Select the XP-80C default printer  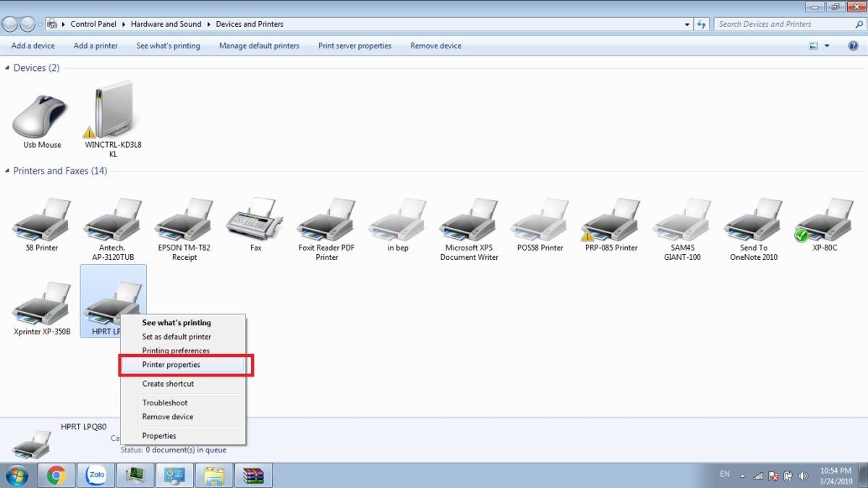[x=824, y=219]
